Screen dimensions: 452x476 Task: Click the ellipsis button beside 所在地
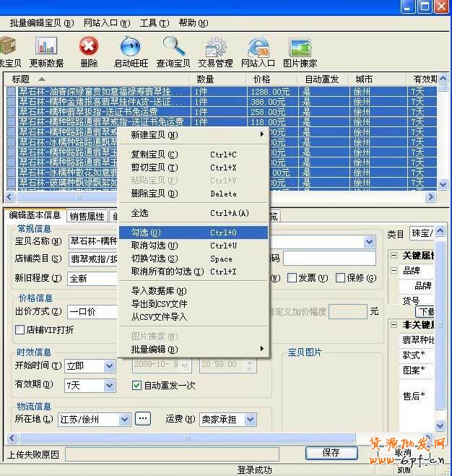[x=143, y=418]
